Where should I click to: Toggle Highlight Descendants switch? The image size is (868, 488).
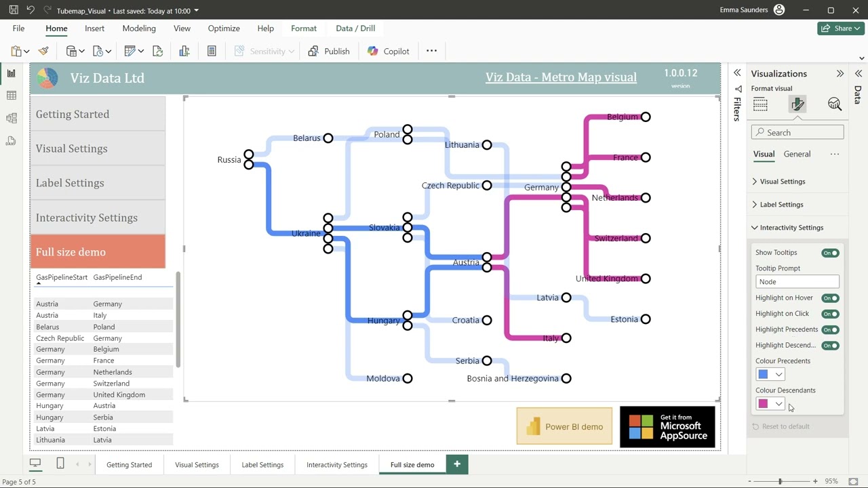pyautogui.click(x=830, y=346)
